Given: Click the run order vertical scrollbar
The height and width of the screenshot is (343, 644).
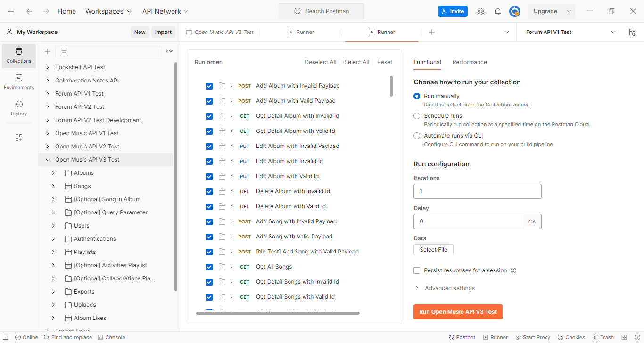Looking at the screenshot, I should 391,86.
